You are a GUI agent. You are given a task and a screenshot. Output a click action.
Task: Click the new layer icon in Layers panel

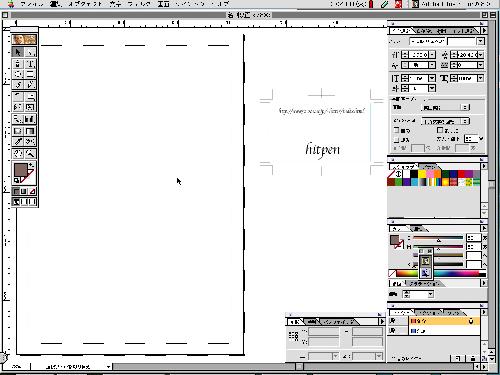(x=458, y=358)
